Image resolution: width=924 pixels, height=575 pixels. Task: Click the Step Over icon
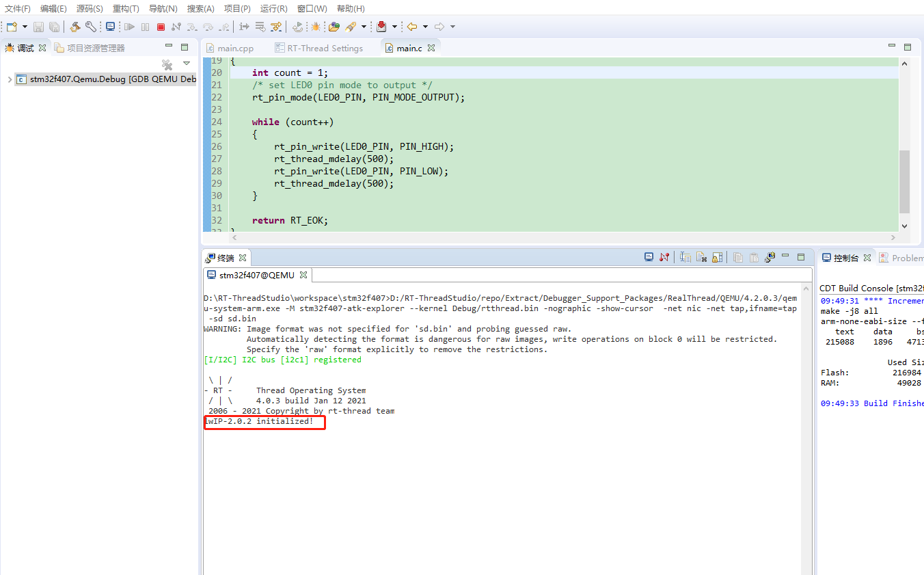point(208,27)
